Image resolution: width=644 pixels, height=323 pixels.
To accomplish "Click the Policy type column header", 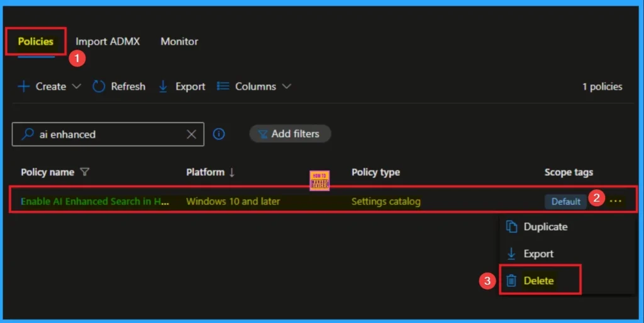I will point(376,172).
